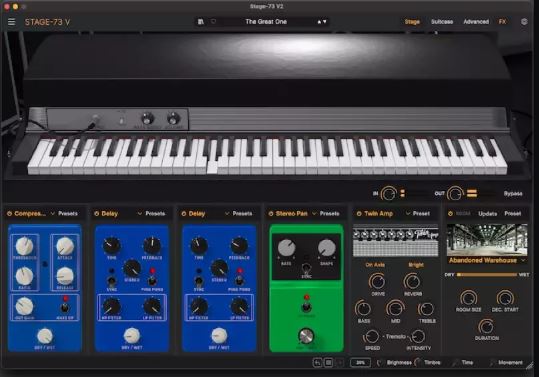Click the Bypass button
The width and height of the screenshot is (539, 377).
pos(513,194)
